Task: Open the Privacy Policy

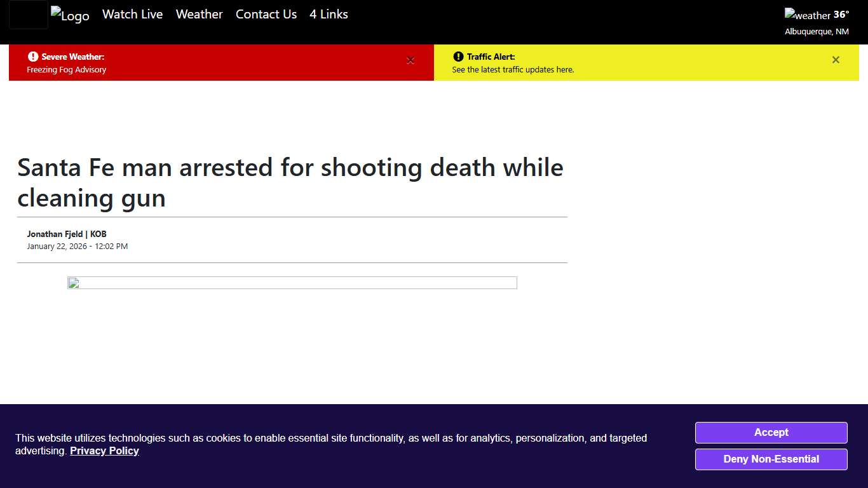Action: [x=104, y=451]
